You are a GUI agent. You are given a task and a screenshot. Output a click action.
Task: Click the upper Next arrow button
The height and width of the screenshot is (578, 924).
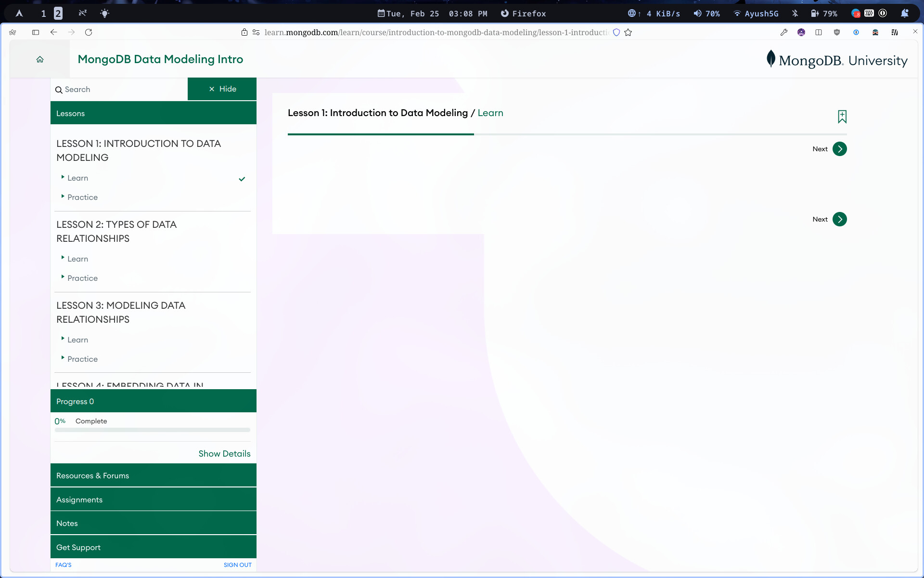[x=839, y=149]
